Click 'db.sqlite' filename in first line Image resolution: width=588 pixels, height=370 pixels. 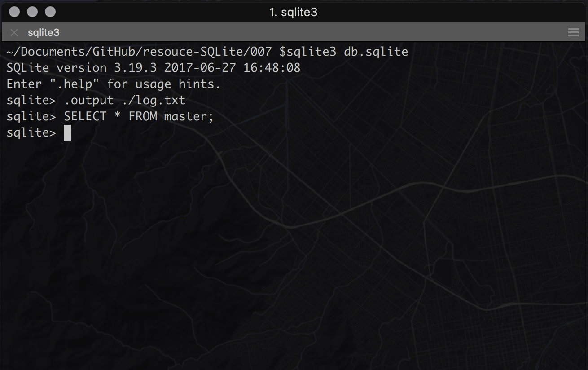[x=376, y=52]
